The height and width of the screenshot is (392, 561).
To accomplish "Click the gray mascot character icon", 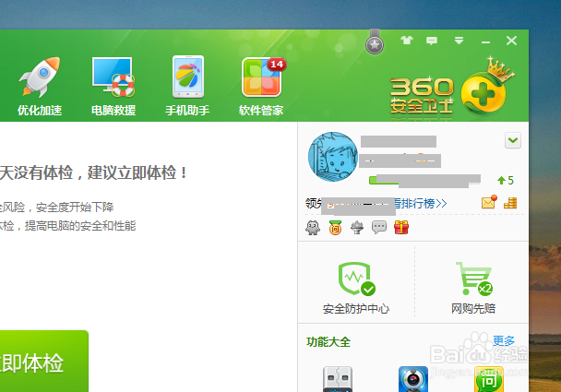I will click(313, 228).
